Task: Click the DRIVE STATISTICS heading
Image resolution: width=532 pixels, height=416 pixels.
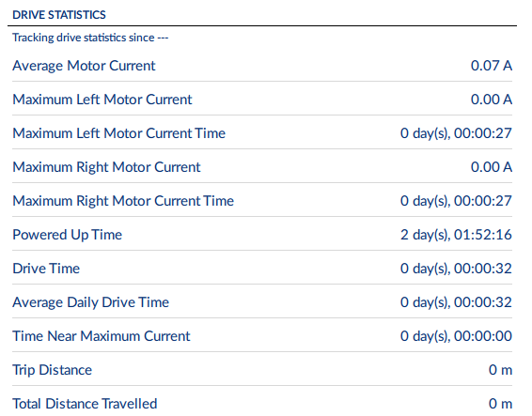Action: click(59, 15)
